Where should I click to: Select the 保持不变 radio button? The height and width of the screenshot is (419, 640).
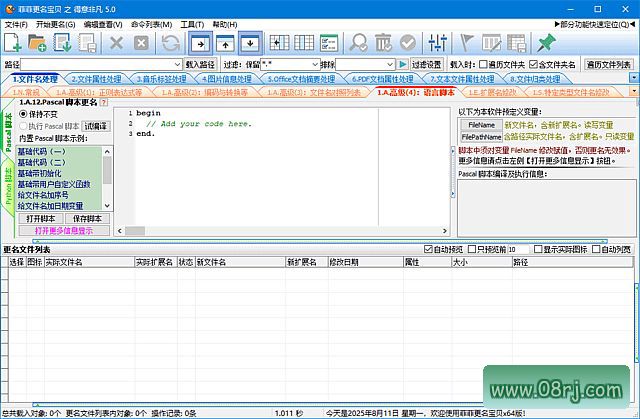click(23, 113)
